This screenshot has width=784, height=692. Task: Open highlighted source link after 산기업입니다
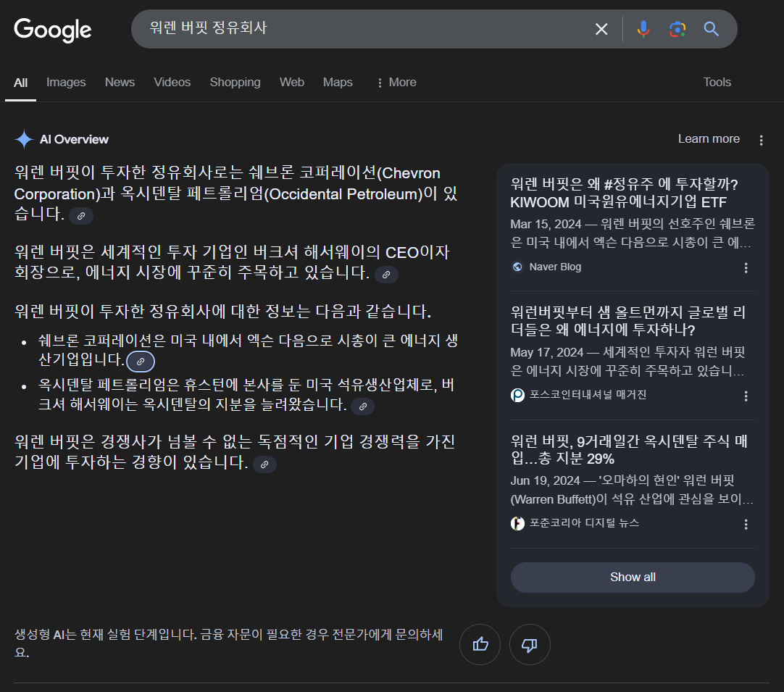tap(141, 362)
